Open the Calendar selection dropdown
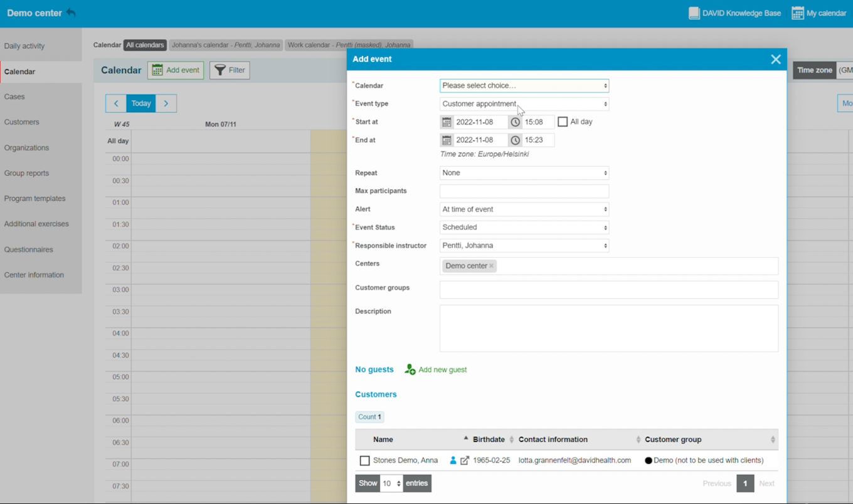The image size is (853, 504). click(x=524, y=85)
